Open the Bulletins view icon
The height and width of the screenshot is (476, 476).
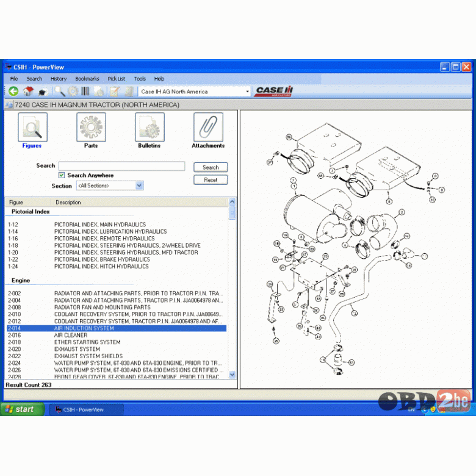click(150, 127)
